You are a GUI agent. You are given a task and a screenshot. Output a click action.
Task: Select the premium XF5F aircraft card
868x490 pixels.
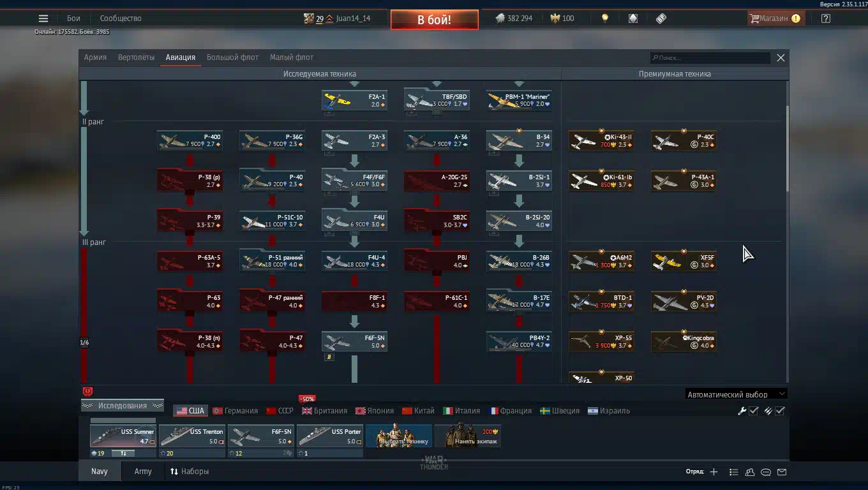pyautogui.click(x=684, y=261)
